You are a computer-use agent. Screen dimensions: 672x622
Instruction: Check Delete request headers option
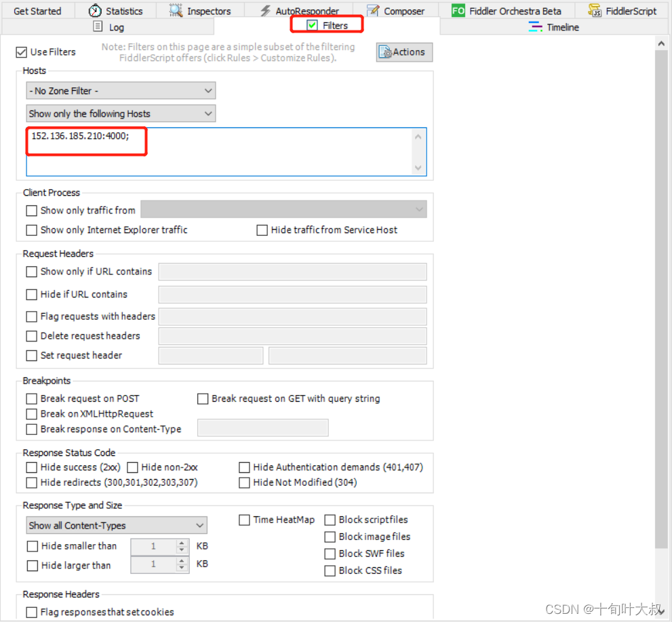pos(32,336)
